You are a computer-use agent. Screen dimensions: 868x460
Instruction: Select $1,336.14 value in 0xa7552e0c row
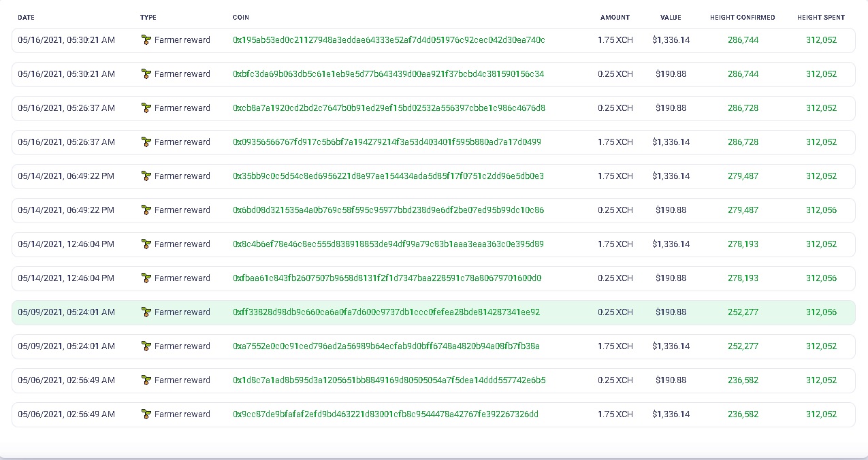tap(671, 346)
